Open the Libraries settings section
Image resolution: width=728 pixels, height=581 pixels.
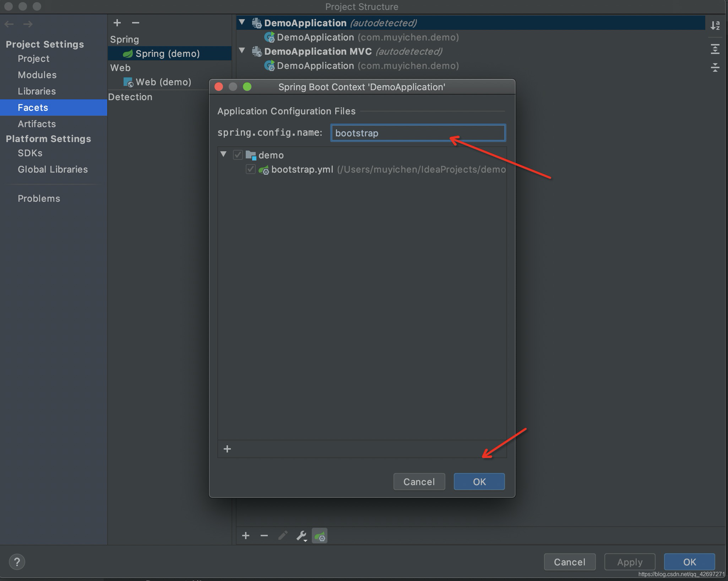pyautogui.click(x=37, y=91)
